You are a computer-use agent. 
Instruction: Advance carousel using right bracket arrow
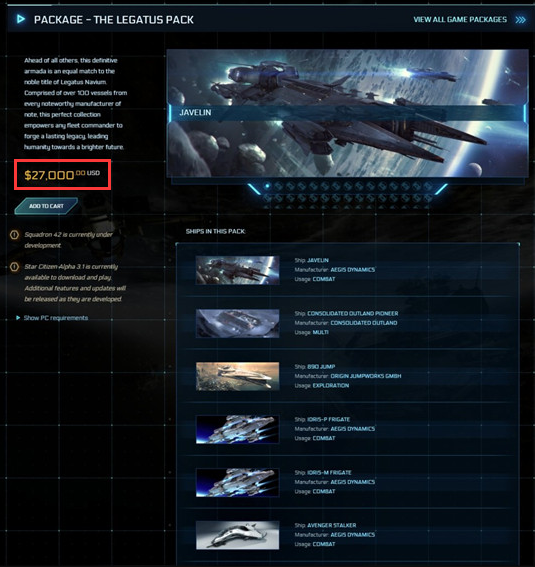(x=441, y=188)
